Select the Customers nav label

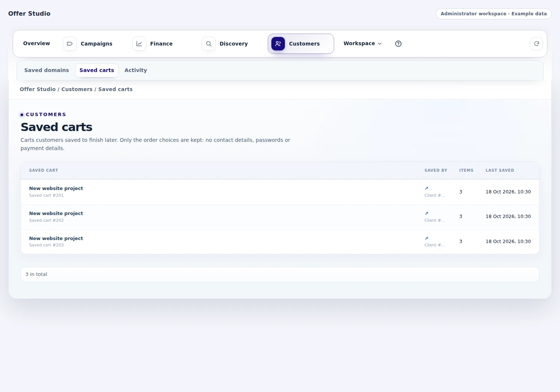[x=304, y=44]
